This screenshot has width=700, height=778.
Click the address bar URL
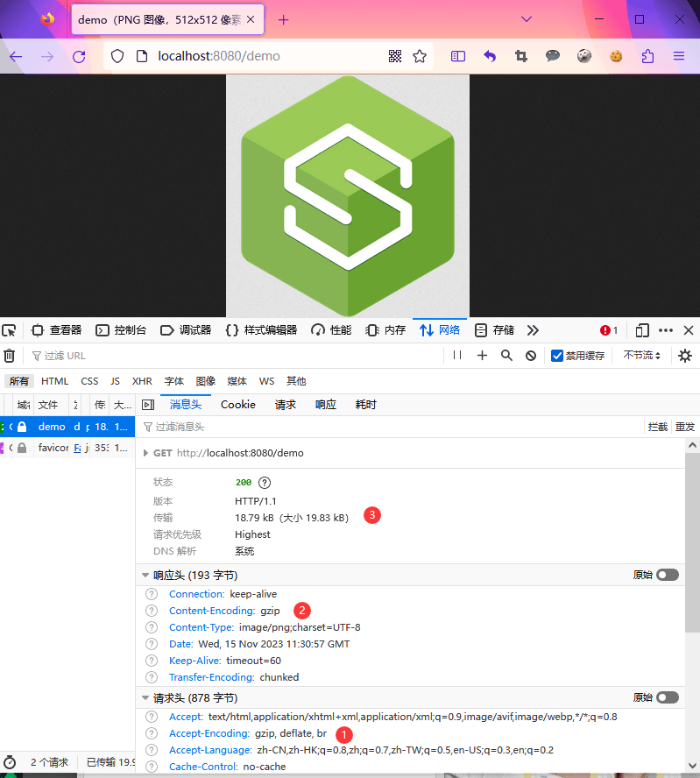(x=218, y=56)
